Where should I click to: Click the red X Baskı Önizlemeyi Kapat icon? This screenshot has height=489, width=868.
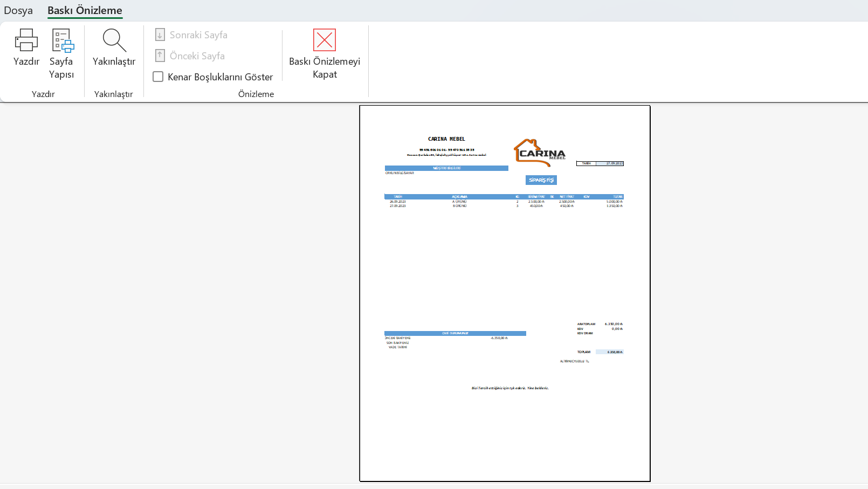[x=324, y=40]
